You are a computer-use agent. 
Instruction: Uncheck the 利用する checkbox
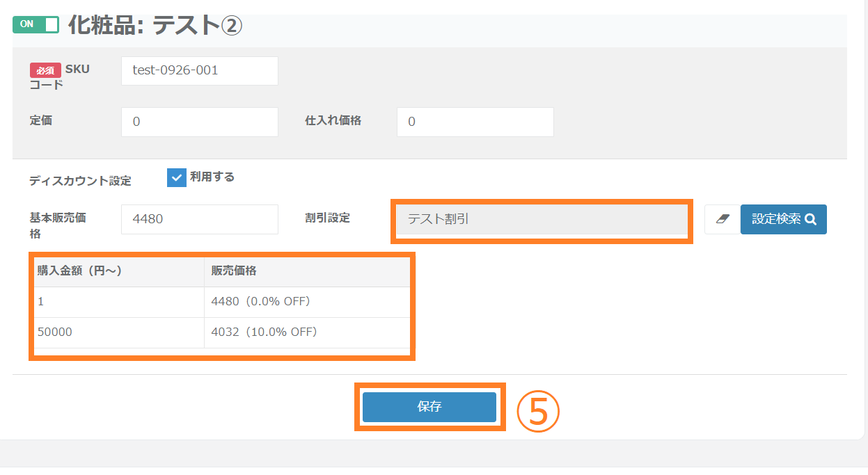[x=177, y=177]
